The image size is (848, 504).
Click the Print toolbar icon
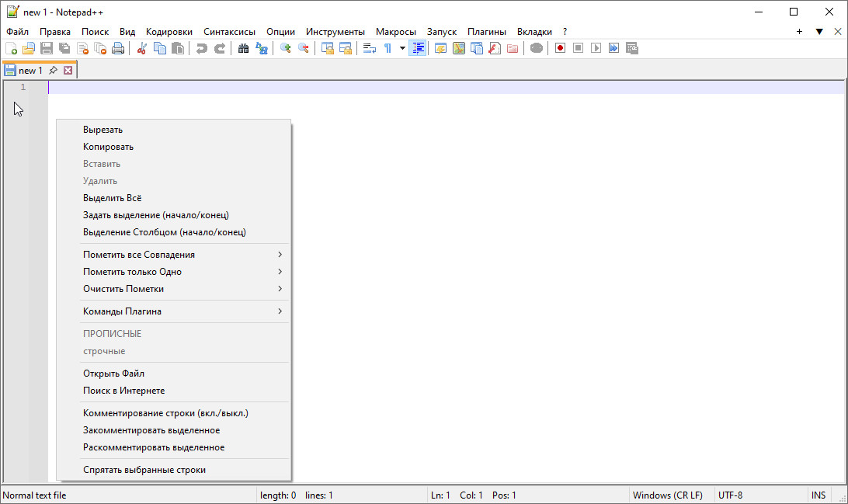118,48
